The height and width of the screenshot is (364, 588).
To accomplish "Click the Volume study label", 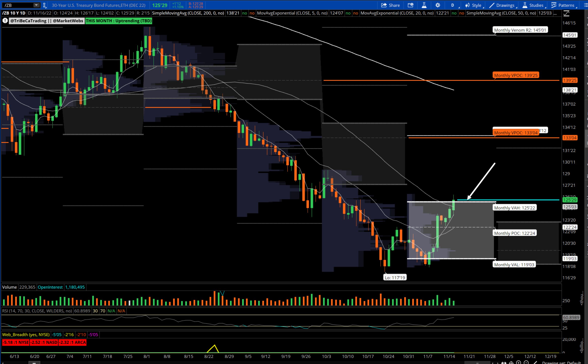I will [x=9, y=287].
